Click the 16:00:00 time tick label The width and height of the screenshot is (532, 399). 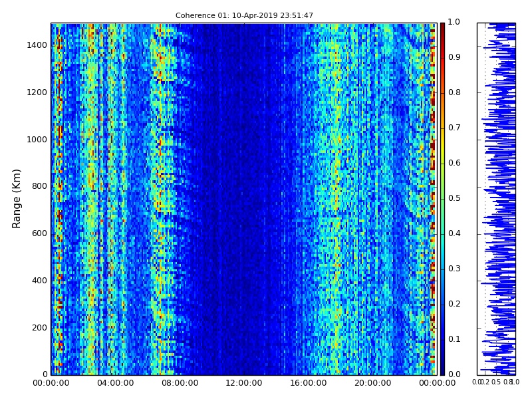tap(309, 384)
